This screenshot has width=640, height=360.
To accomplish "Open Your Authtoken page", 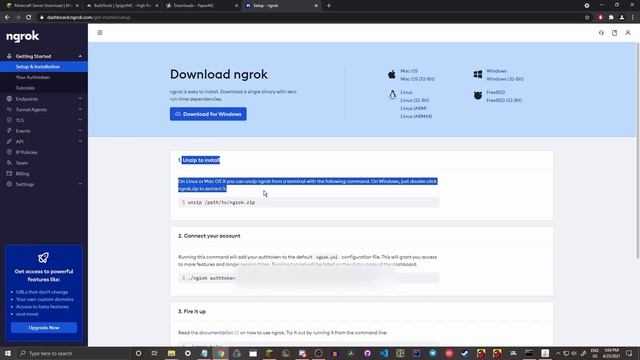I will (x=33, y=77).
